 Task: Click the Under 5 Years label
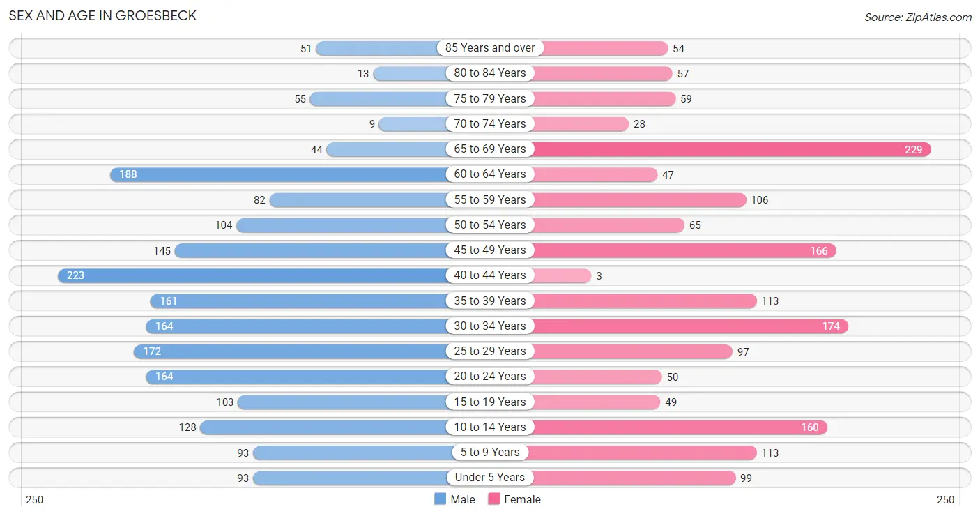tap(490, 478)
